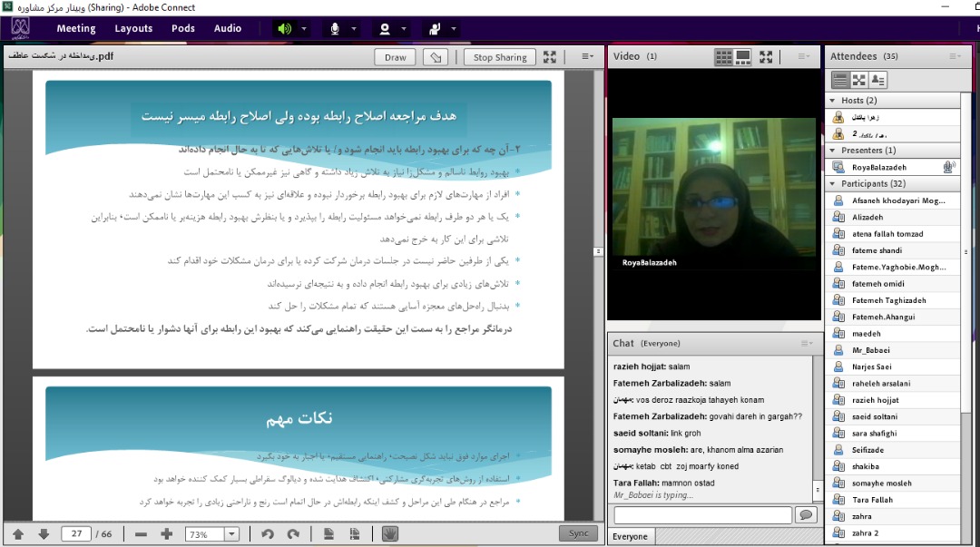Click the raise hand status icon
Screen dimensions: 980x547
point(435,29)
